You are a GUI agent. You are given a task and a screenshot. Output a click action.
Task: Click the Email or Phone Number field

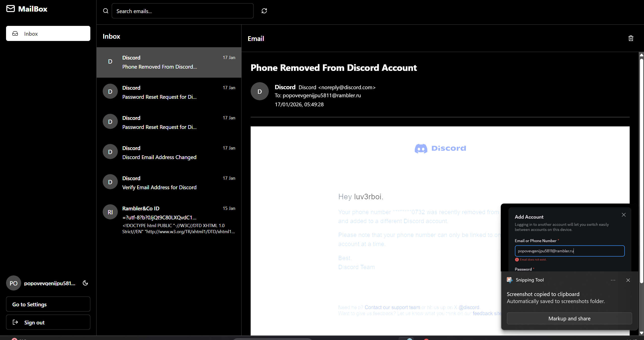570,251
